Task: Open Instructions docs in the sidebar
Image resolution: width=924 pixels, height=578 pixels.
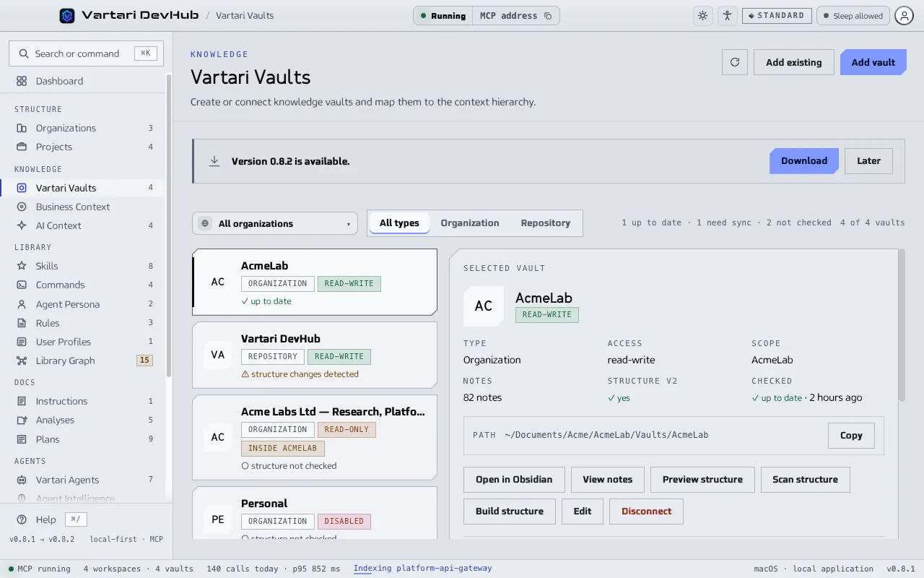Action: [x=83, y=401]
